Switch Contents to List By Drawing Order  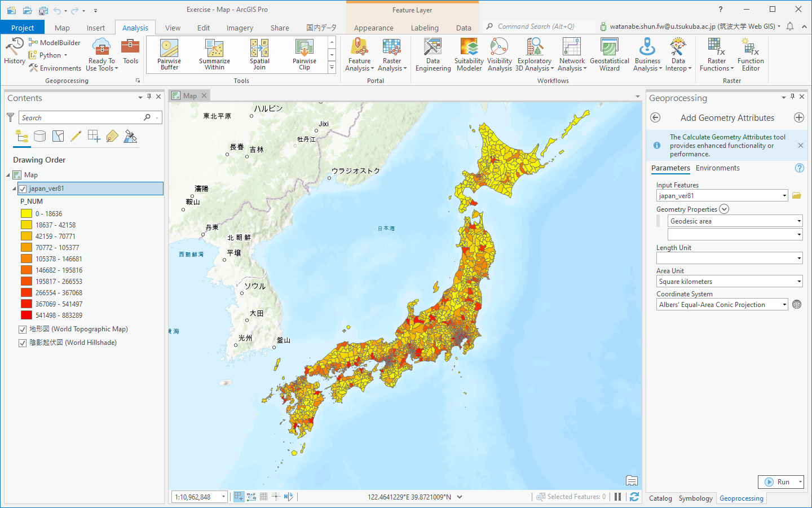point(22,136)
